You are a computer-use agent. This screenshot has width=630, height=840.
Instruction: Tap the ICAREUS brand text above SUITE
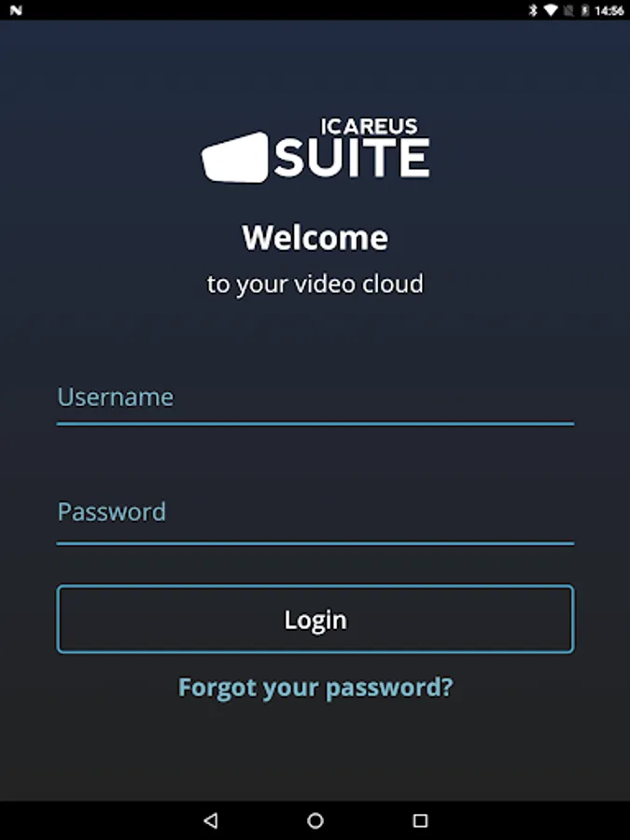coord(369,126)
